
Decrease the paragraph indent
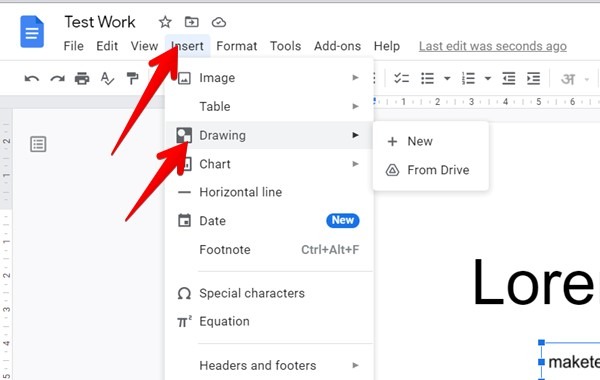pos(508,78)
